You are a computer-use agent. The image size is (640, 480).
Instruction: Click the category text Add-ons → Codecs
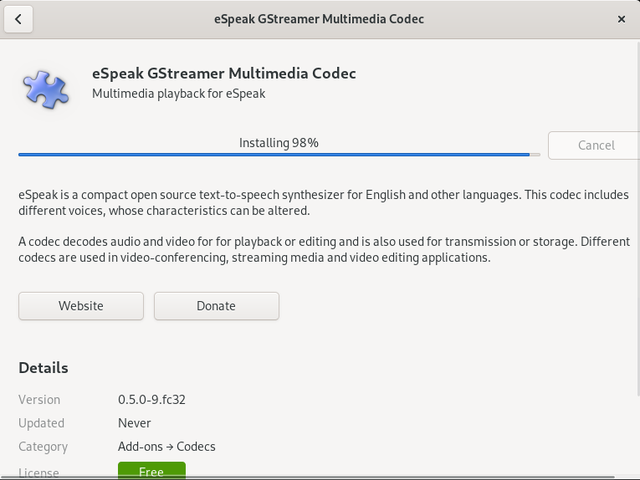[x=167, y=447]
